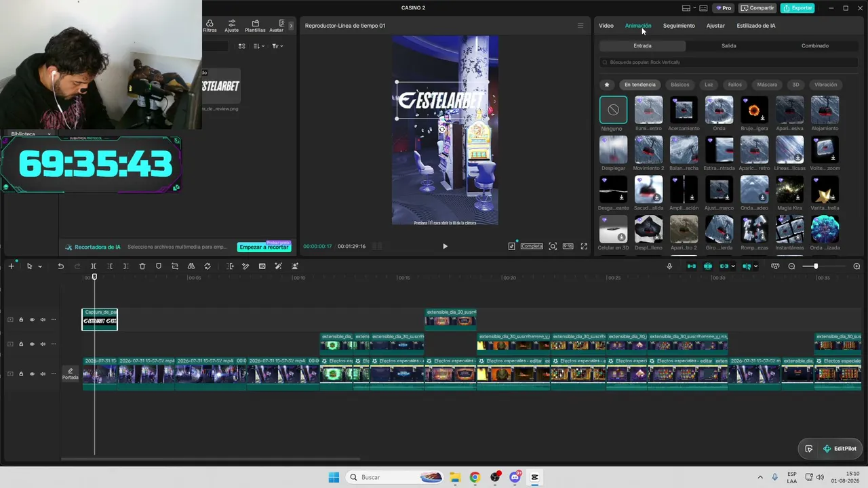Click the timeline zoom slider handle
The image size is (868, 488).
pyautogui.click(x=815, y=266)
